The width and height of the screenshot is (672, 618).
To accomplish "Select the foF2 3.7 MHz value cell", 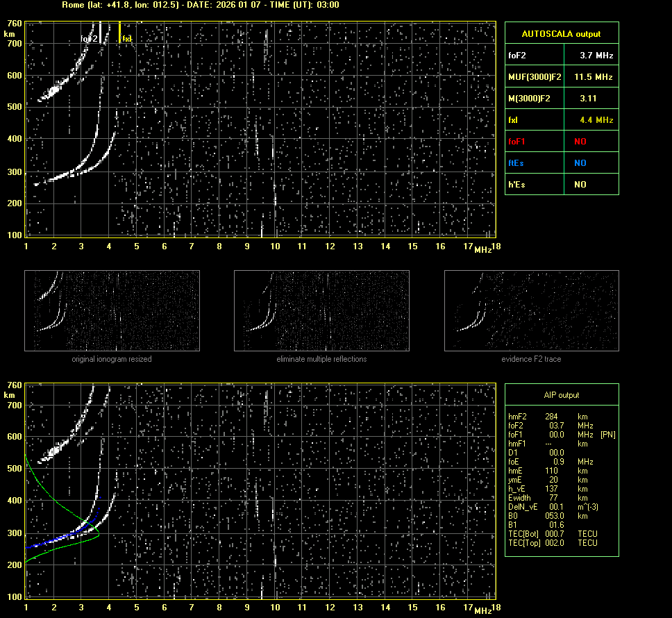I will point(596,55).
